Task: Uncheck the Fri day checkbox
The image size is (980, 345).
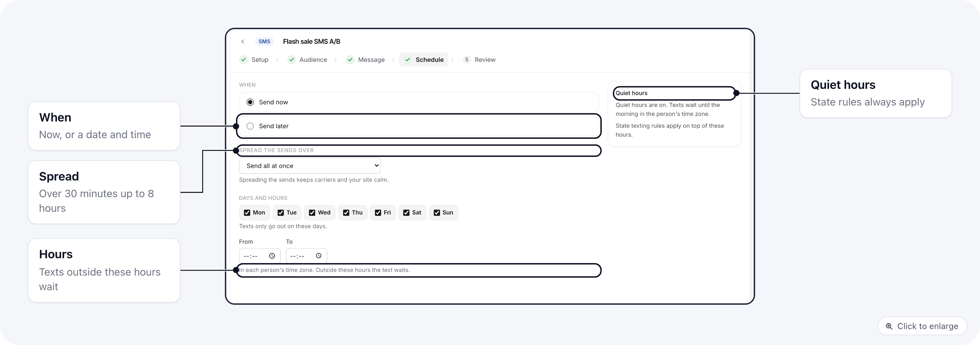Action: (x=378, y=213)
